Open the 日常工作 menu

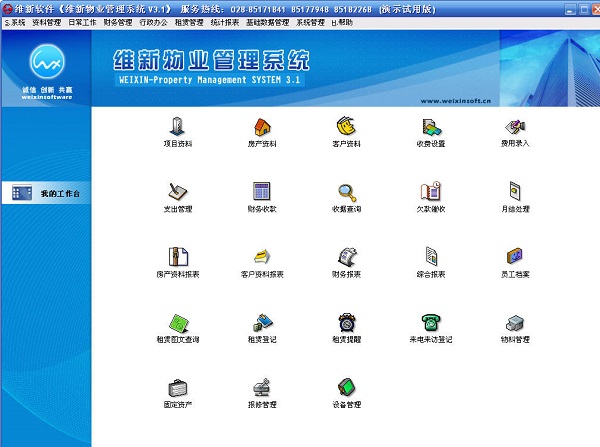(82, 23)
